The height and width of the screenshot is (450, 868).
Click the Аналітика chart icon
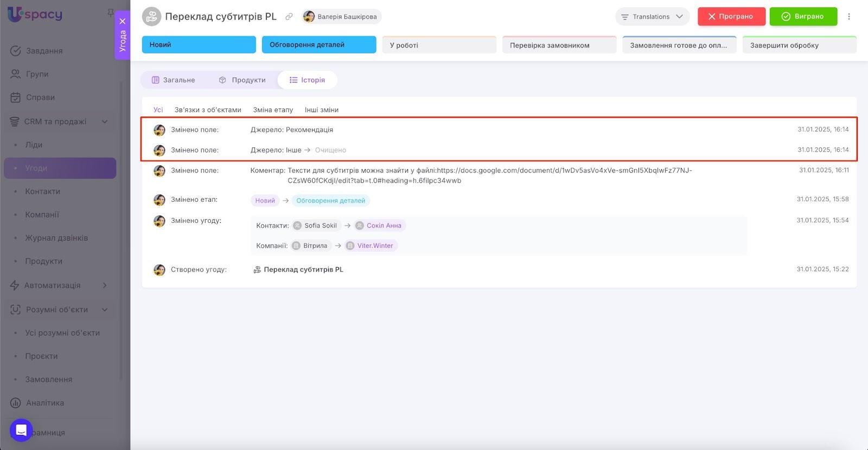pos(16,403)
